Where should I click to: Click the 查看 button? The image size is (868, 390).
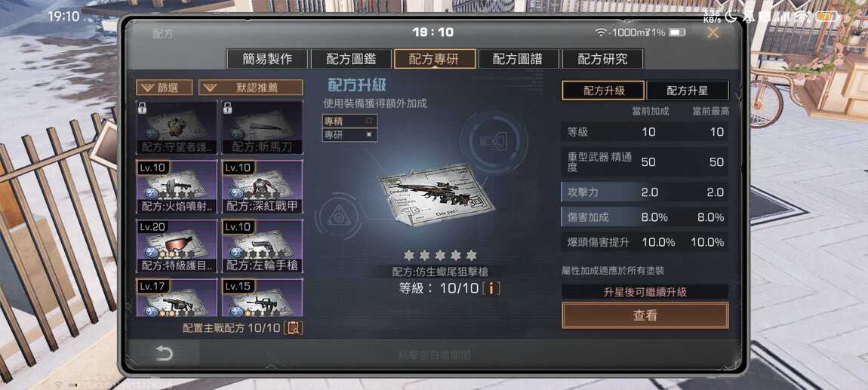pos(645,315)
